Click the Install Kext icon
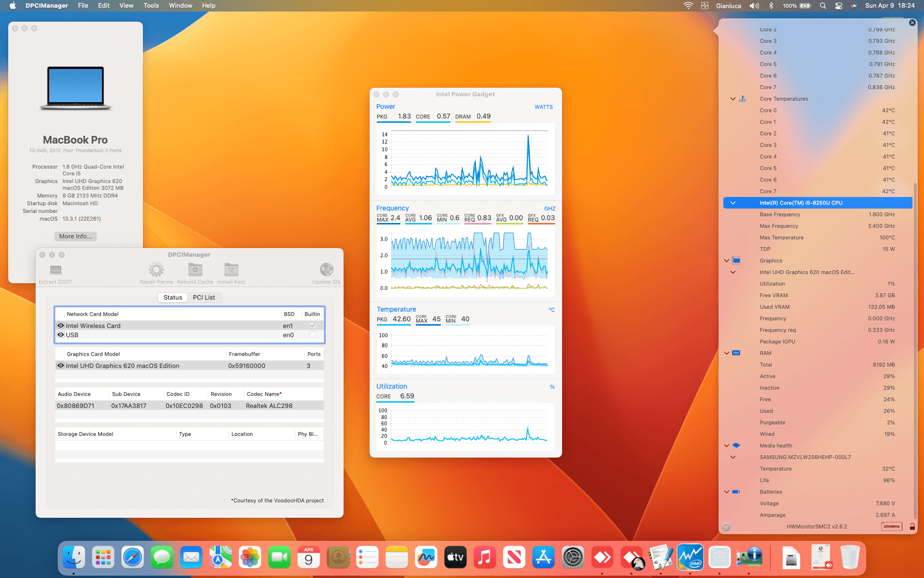 (231, 271)
